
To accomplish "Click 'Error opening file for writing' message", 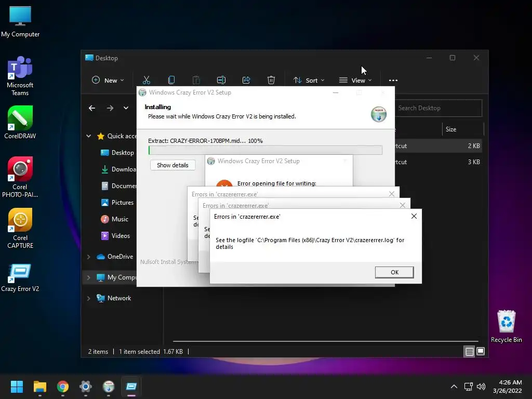I will pyautogui.click(x=277, y=183).
